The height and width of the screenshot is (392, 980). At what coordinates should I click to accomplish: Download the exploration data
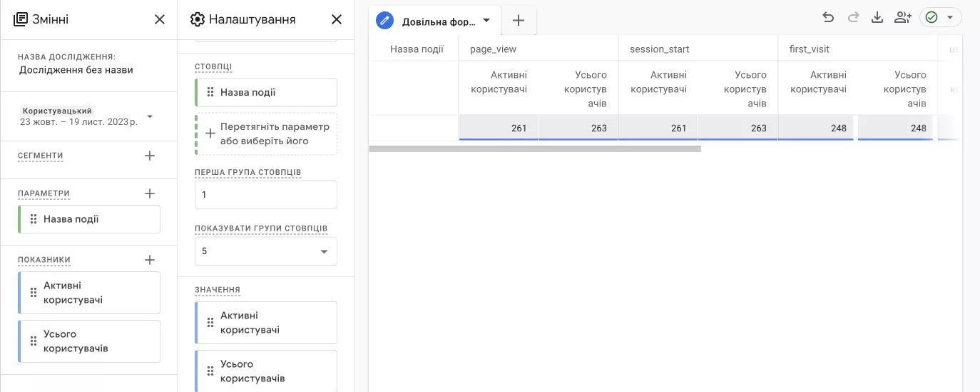point(877,18)
